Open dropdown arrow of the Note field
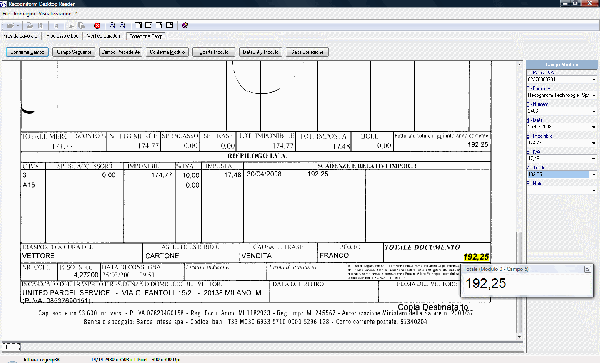 coord(594,190)
